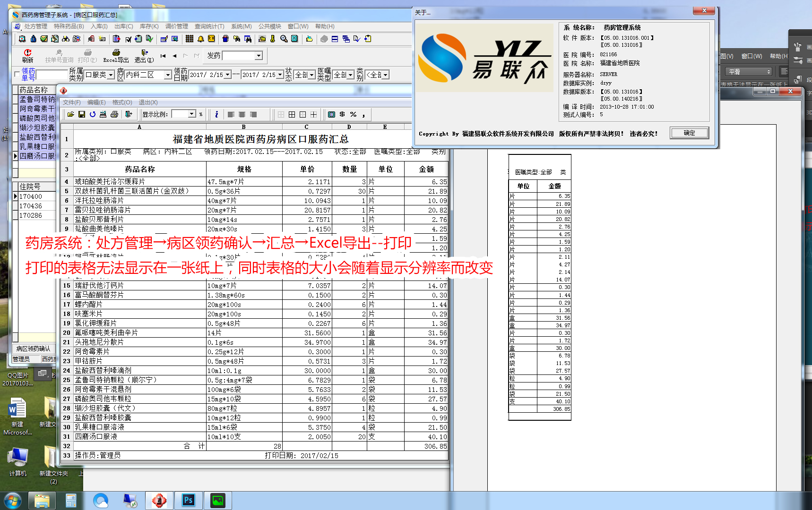Open the 文件(F) menu in report window
The width and height of the screenshot is (812, 510).
coord(71,102)
